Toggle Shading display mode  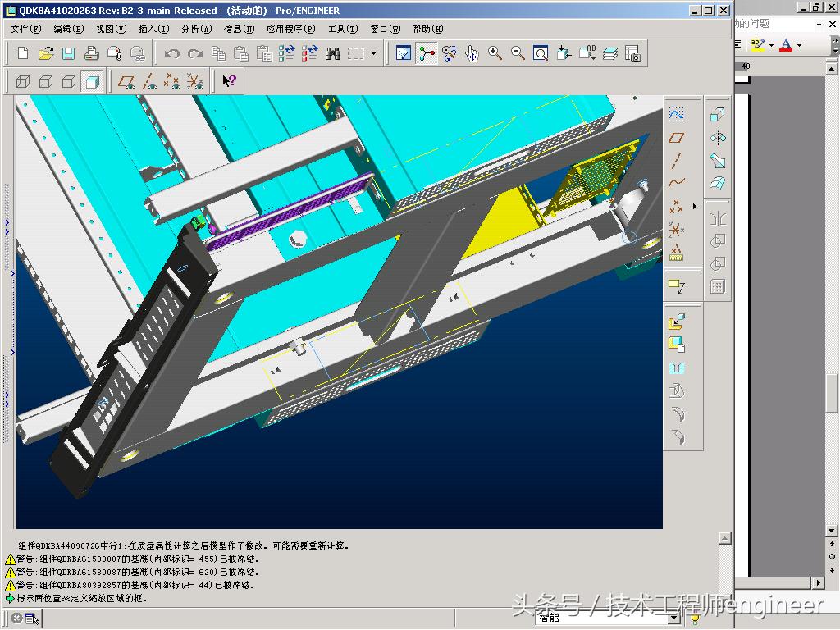[x=92, y=81]
